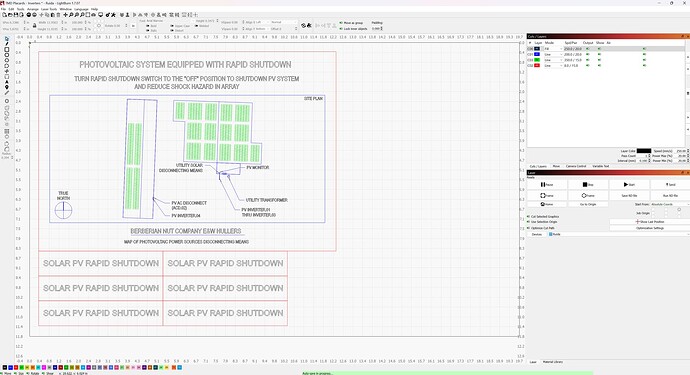
Task: Open the Laser Tools menu
Action: pos(49,9)
